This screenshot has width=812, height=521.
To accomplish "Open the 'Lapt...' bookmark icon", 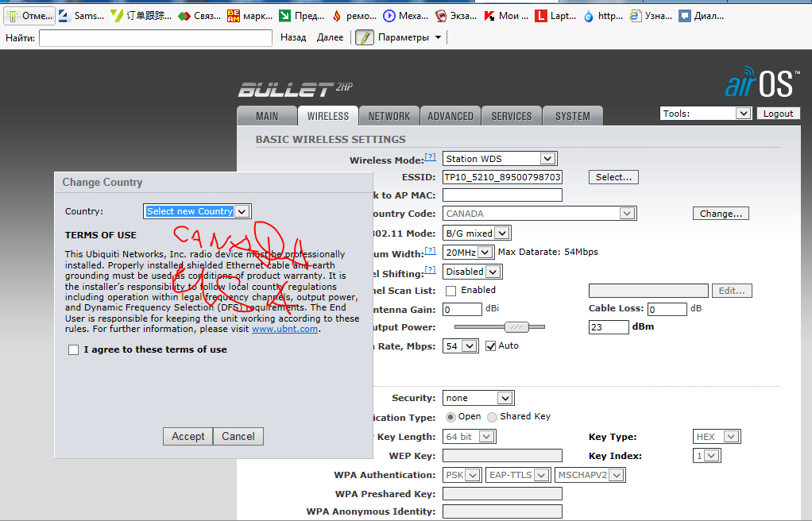I will [540, 16].
